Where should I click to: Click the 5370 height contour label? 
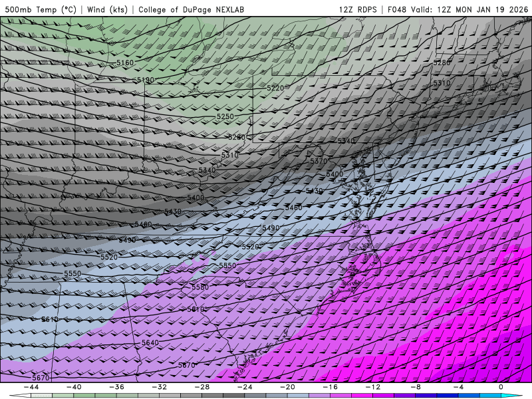pyautogui.click(x=319, y=161)
